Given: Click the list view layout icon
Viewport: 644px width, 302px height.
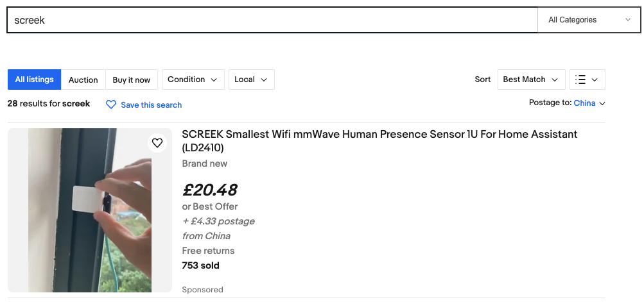Looking at the screenshot, I should (580, 80).
